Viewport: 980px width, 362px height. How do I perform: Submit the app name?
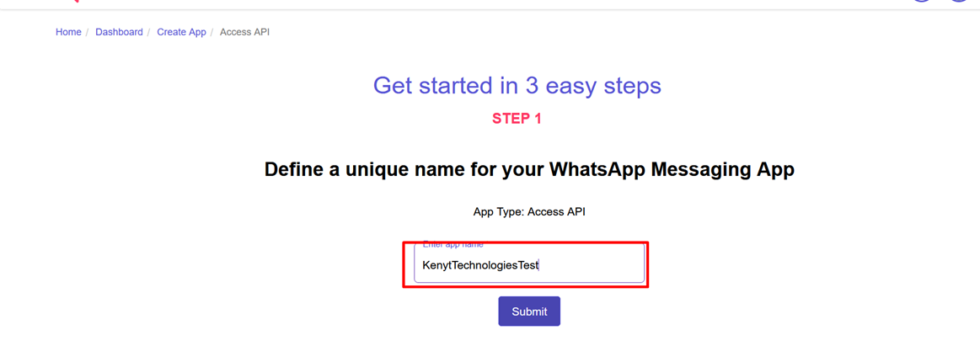click(x=529, y=311)
